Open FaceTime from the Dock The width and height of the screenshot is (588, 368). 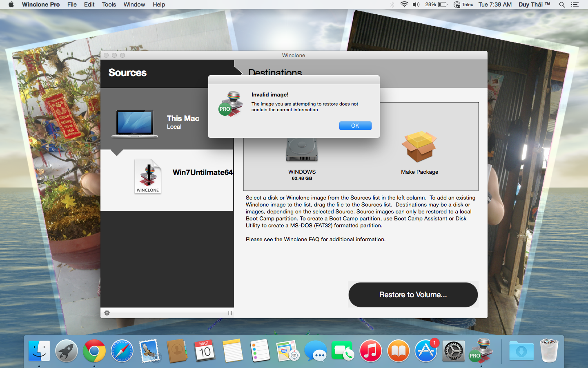(343, 351)
